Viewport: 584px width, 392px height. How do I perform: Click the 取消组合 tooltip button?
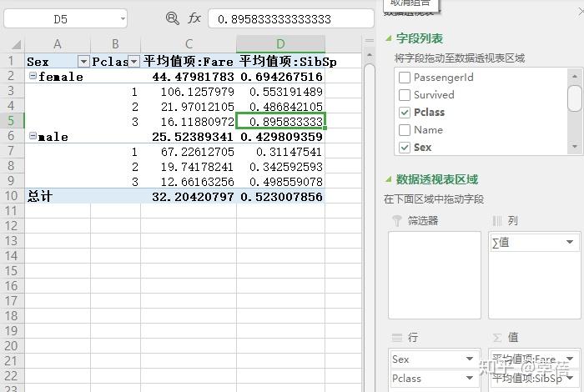[410, 4]
